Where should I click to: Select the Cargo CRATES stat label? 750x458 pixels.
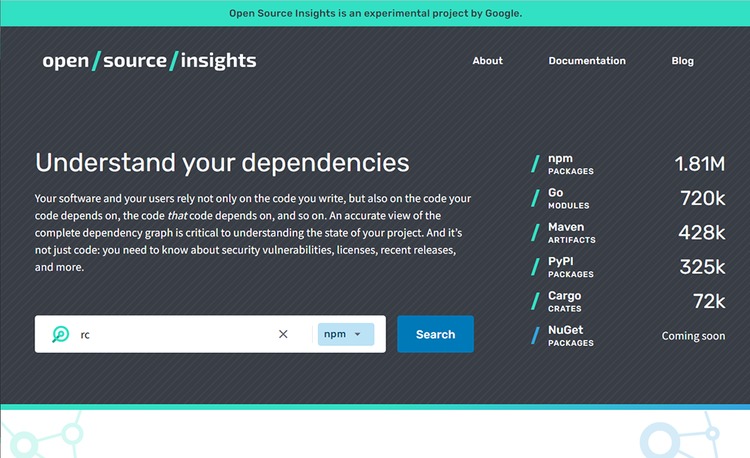point(564,302)
